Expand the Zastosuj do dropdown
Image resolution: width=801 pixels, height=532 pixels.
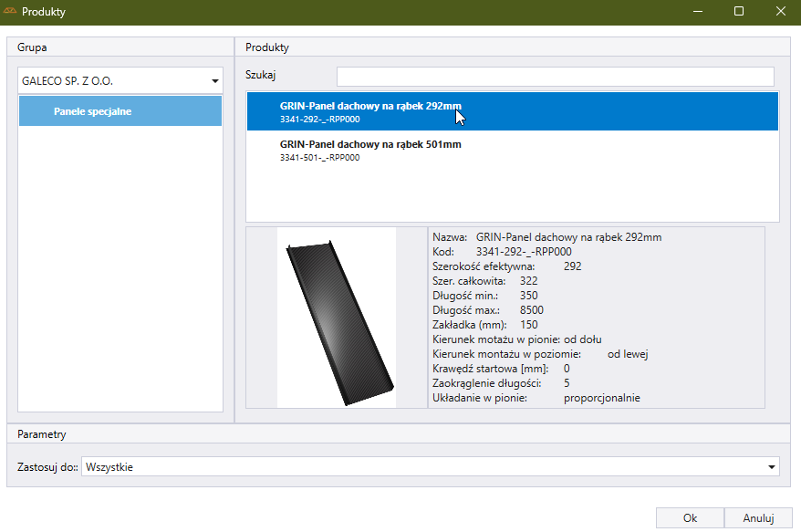point(771,467)
